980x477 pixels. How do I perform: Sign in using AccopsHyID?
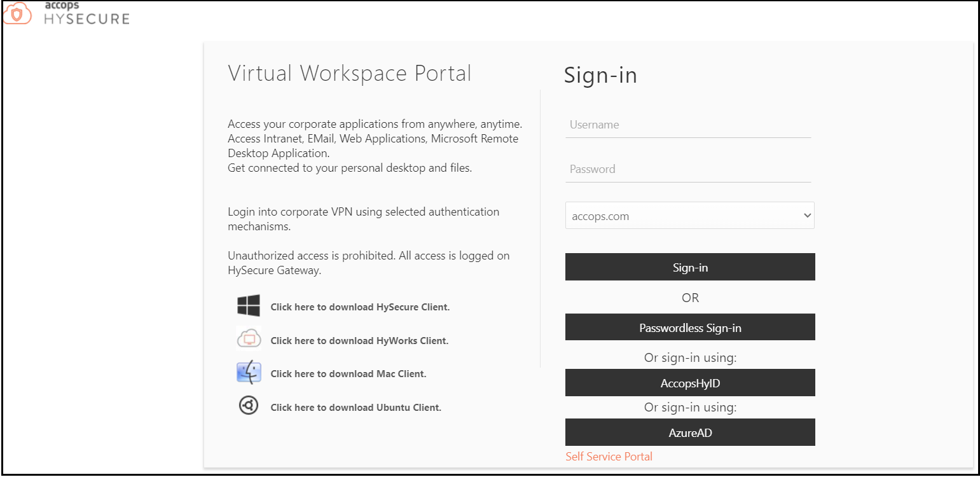690,383
